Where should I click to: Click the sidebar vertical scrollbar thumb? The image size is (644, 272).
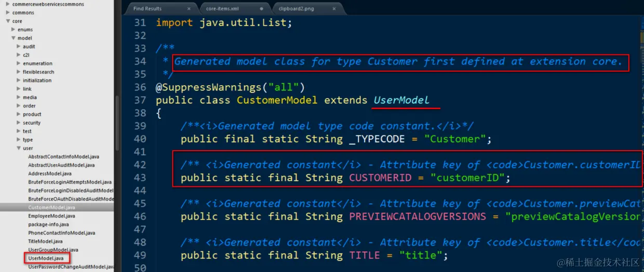[117, 123]
